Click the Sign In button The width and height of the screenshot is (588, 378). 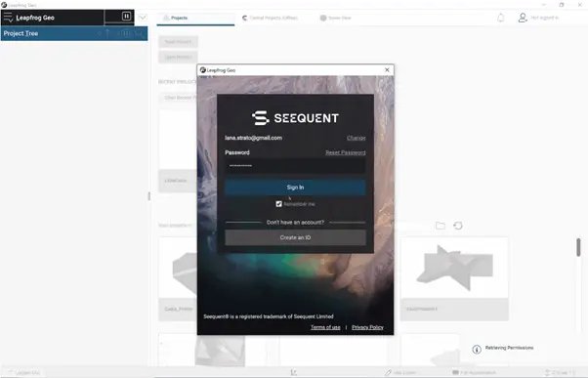coord(296,188)
